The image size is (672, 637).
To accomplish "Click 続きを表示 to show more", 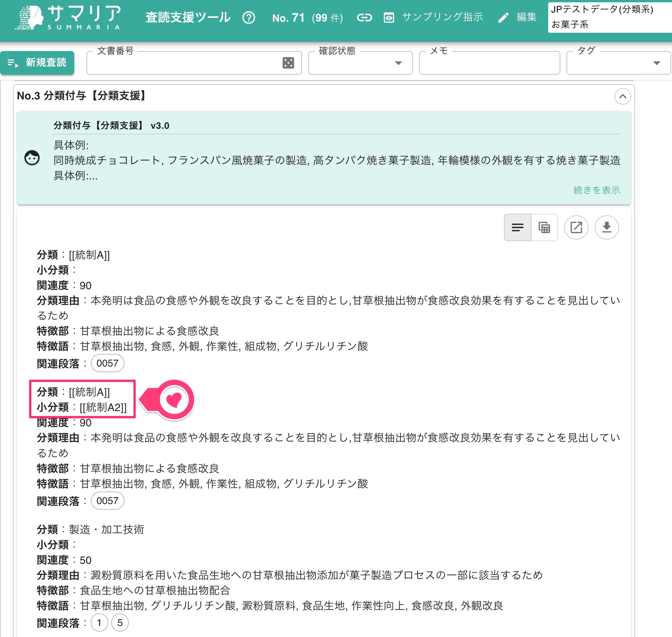I will point(597,190).
